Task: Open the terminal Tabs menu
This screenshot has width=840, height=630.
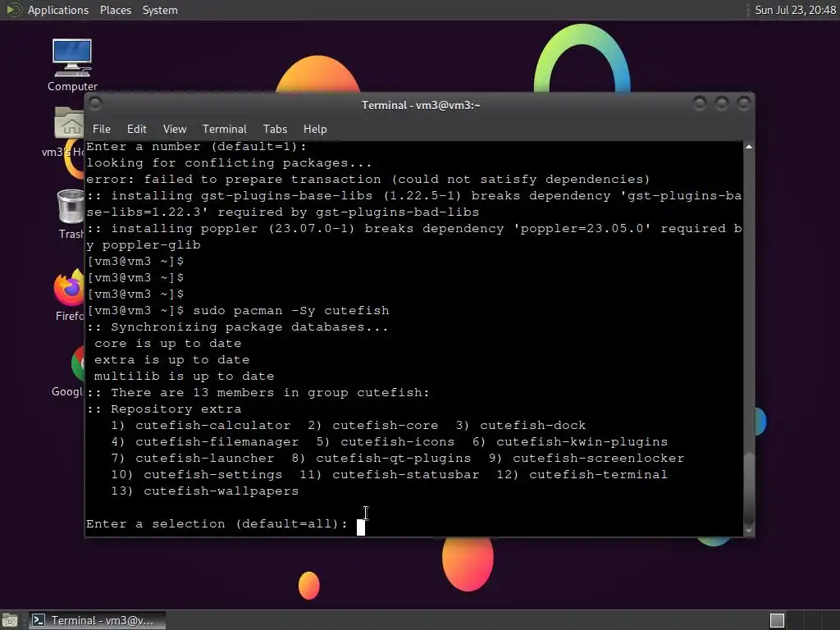Action: click(x=275, y=129)
